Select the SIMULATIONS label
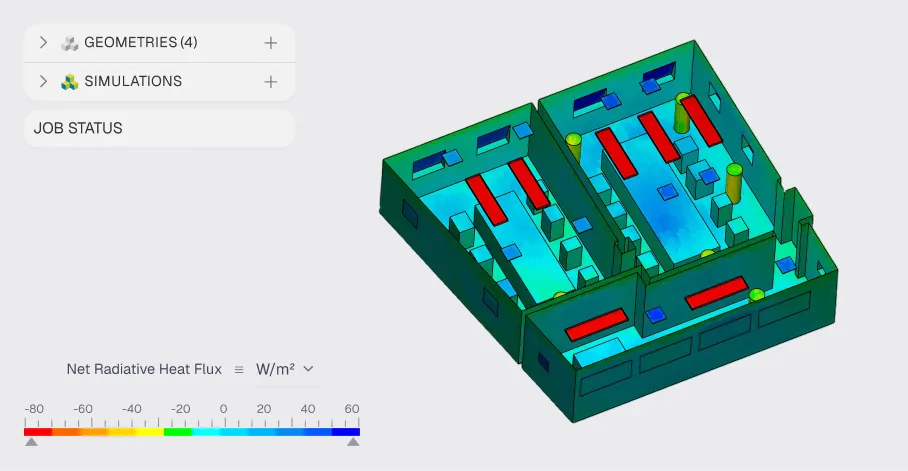908x471 pixels. click(133, 81)
